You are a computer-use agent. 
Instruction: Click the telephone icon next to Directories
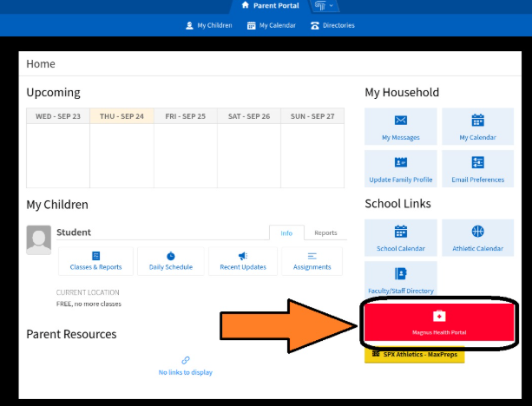pyautogui.click(x=315, y=25)
